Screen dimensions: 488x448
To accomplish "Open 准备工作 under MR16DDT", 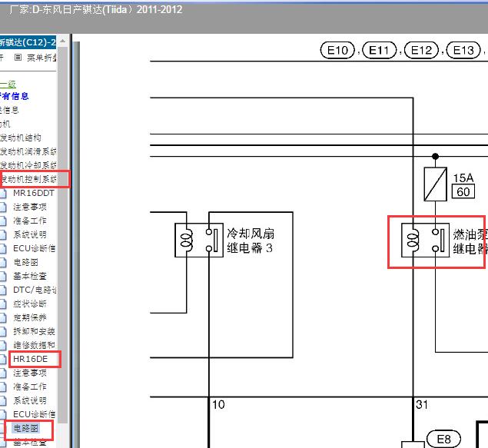I will [29, 221].
